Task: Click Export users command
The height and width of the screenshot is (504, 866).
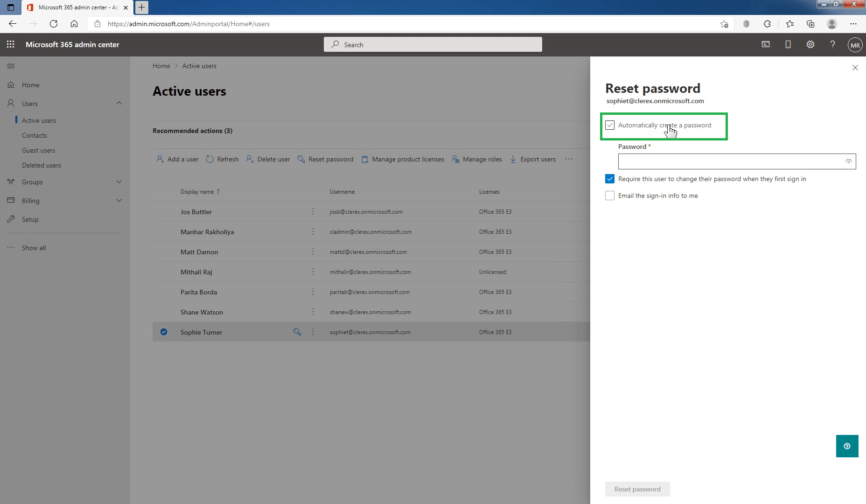Action: point(533,159)
